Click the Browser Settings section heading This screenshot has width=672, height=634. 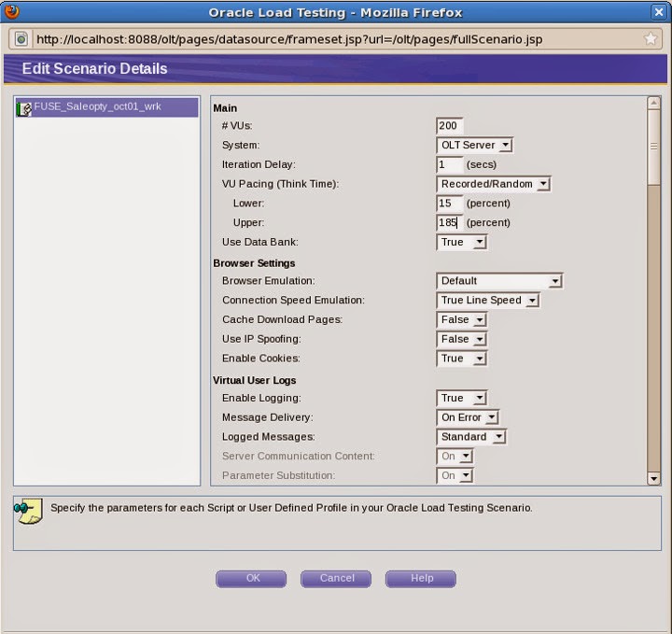[254, 263]
